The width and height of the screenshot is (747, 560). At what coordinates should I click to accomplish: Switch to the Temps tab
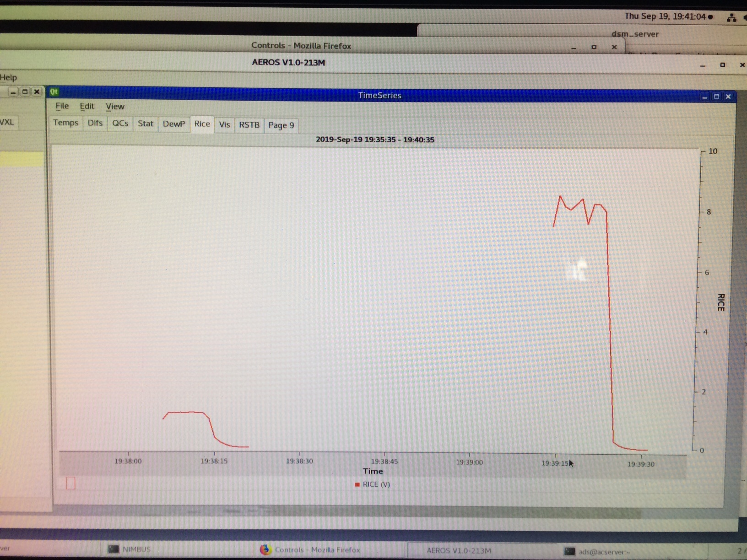click(65, 123)
